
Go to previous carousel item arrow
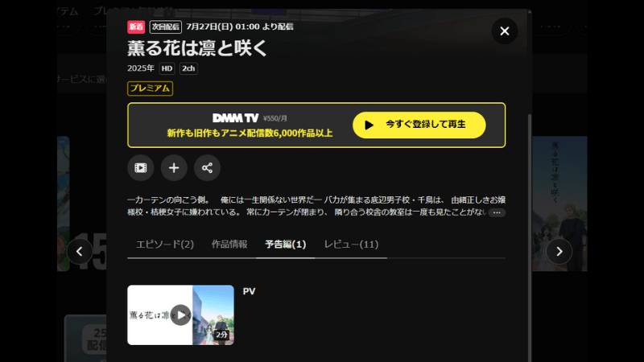(x=80, y=251)
